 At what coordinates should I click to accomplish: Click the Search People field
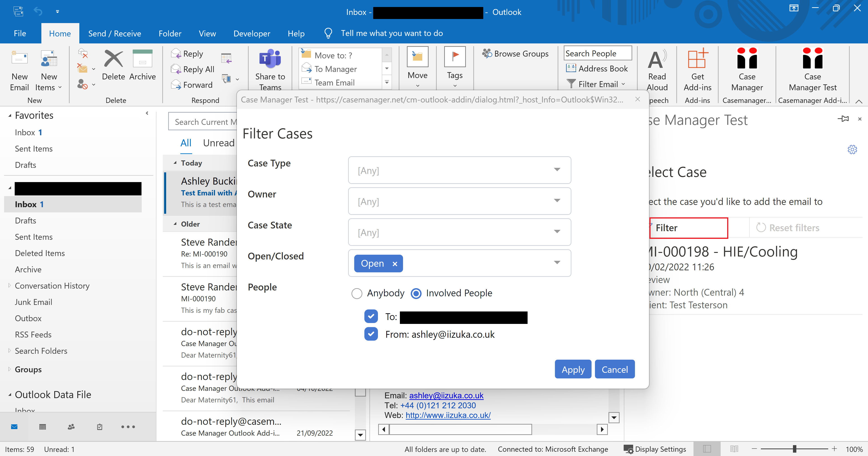pyautogui.click(x=598, y=53)
